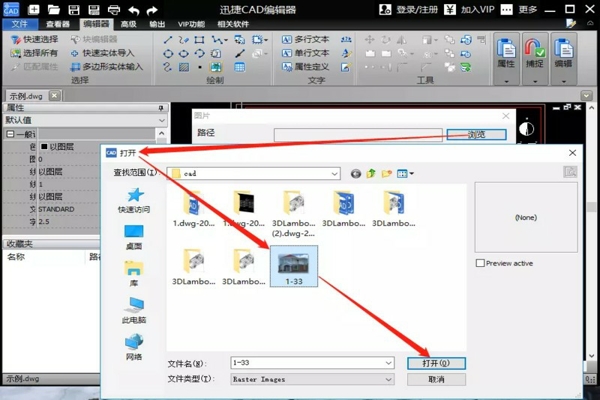Screen dimensions: 600x400
Task: Switch to the 相关软件 tab
Action: coord(233,24)
